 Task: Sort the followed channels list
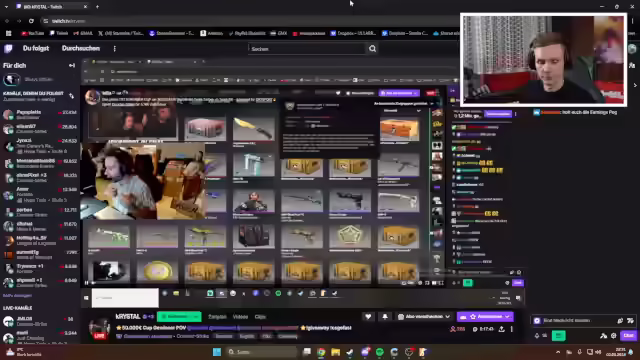(72, 96)
